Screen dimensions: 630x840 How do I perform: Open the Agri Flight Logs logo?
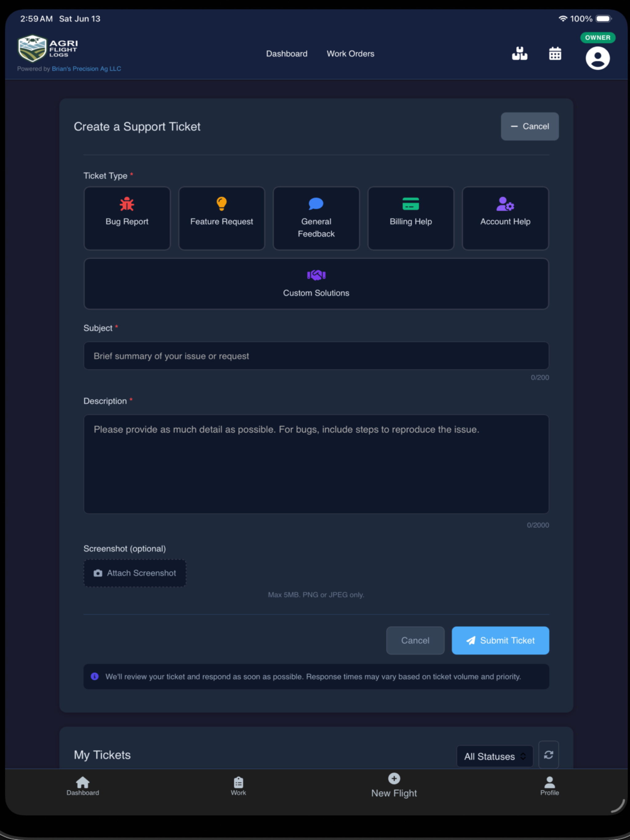coord(48,48)
